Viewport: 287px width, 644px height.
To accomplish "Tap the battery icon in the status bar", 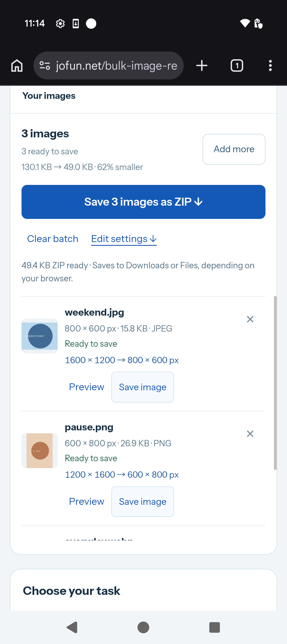I will (x=258, y=23).
